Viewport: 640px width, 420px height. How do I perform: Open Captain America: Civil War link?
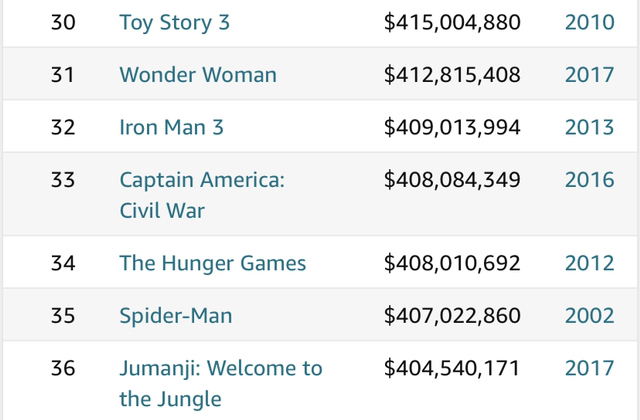pos(202,195)
